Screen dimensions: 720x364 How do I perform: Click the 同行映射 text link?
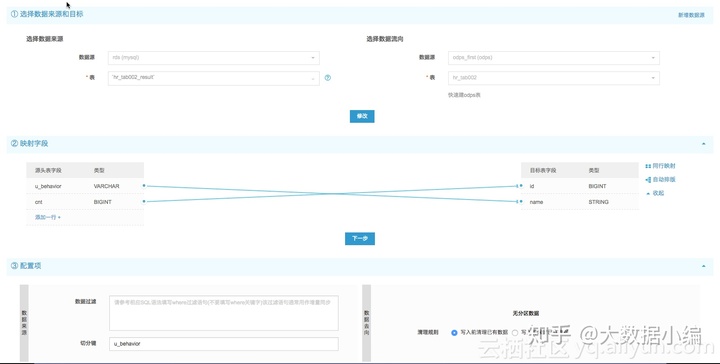(664, 166)
